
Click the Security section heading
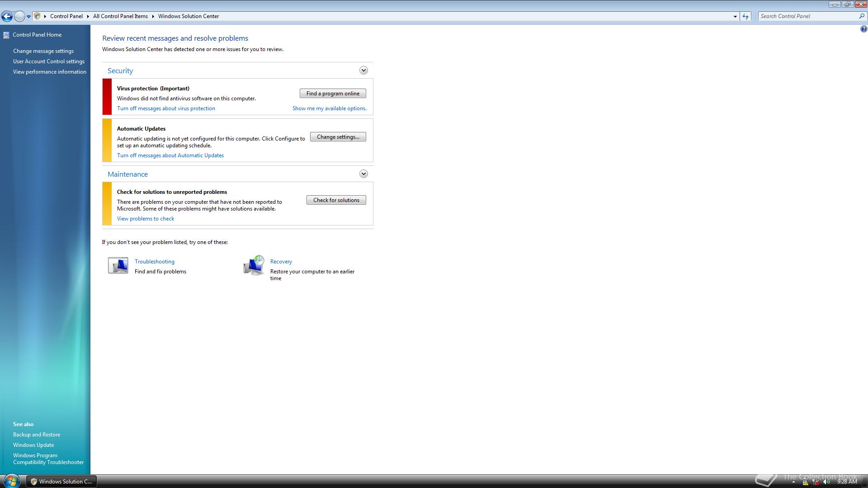(120, 71)
